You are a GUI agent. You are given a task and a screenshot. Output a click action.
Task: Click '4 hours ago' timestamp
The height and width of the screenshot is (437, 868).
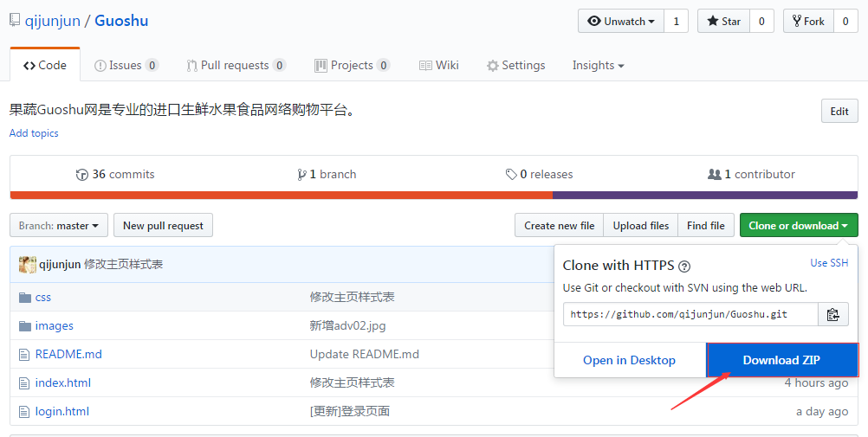click(x=816, y=382)
